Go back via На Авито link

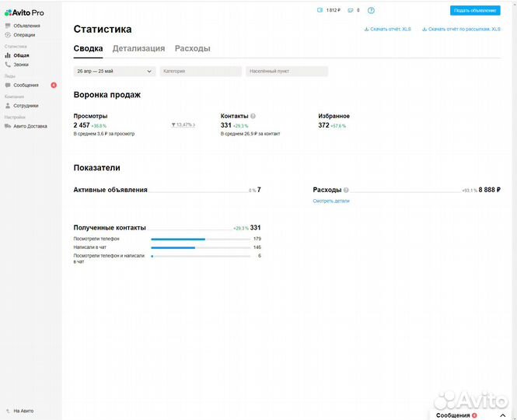point(23,411)
